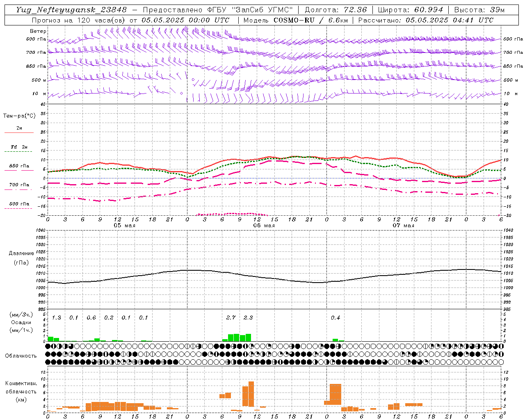Viewport: 525px width, 420px height.
Task: Select the Широта: 60.994 header field
Action: click(410, 10)
